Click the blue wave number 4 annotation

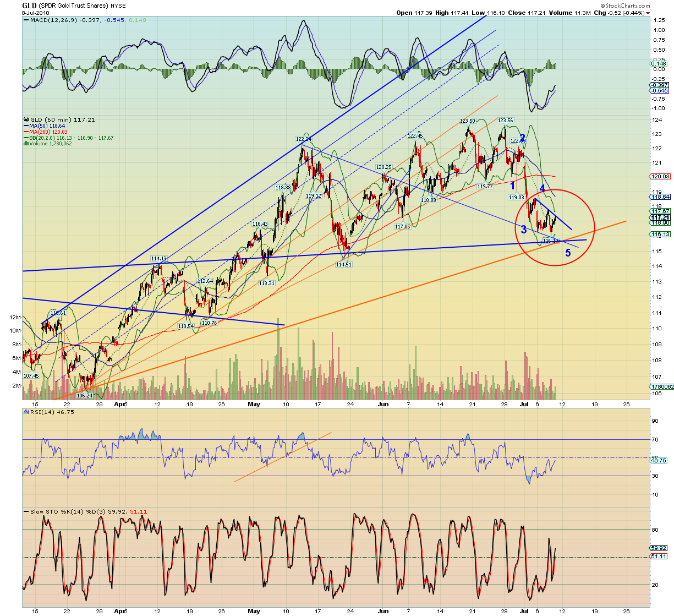coord(542,189)
